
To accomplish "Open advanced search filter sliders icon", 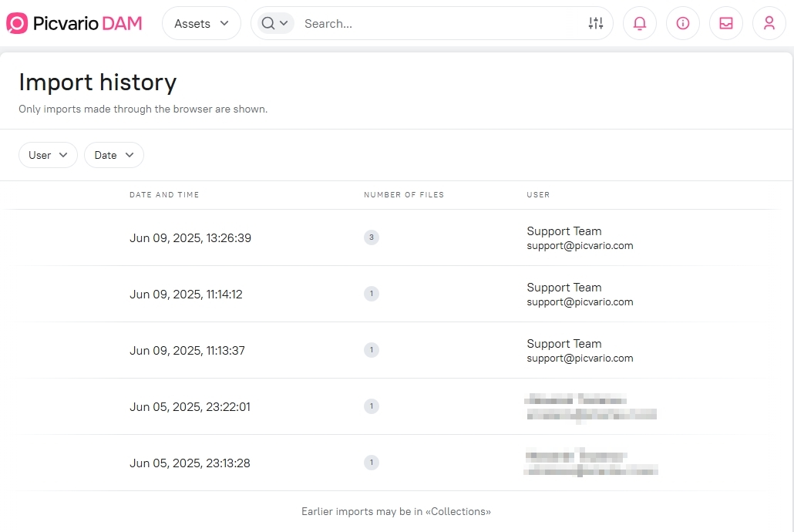I will click(x=595, y=23).
